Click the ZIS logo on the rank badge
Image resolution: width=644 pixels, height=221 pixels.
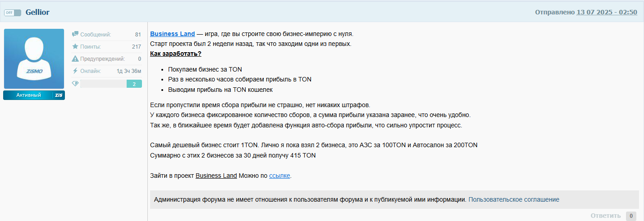point(59,95)
